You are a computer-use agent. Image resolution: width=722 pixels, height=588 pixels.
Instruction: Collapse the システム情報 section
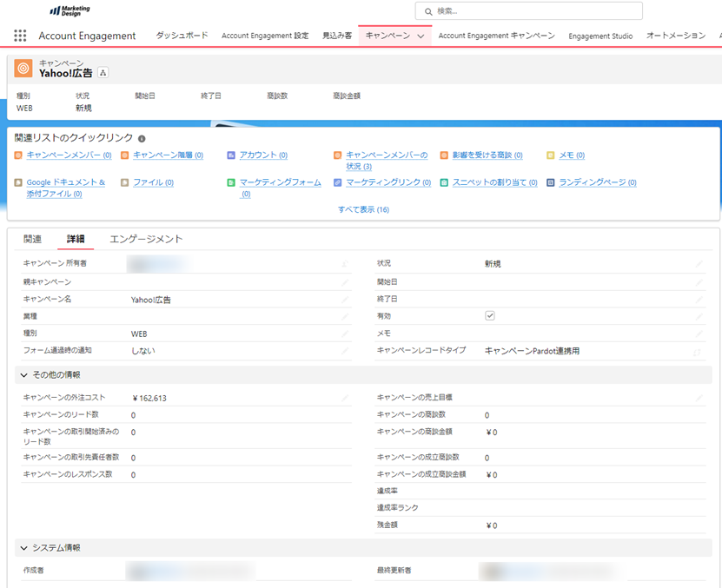click(x=23, y=548)
